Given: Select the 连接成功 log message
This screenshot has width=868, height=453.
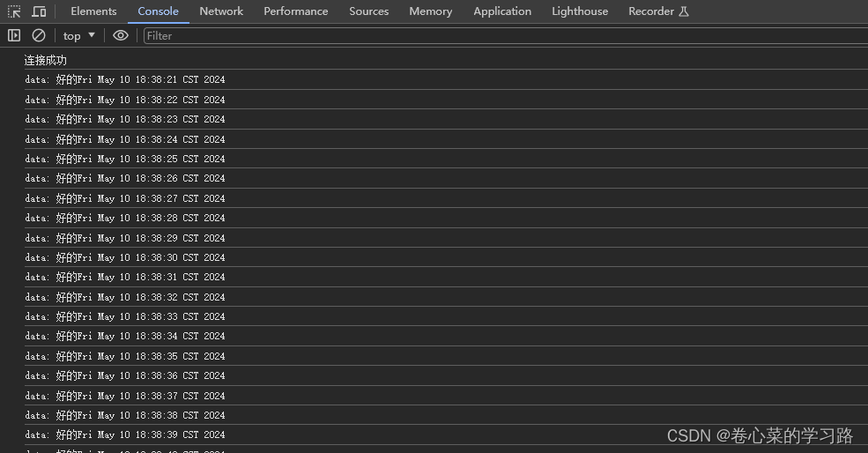Looking at the screenshot, I should (x=46, y=60).
